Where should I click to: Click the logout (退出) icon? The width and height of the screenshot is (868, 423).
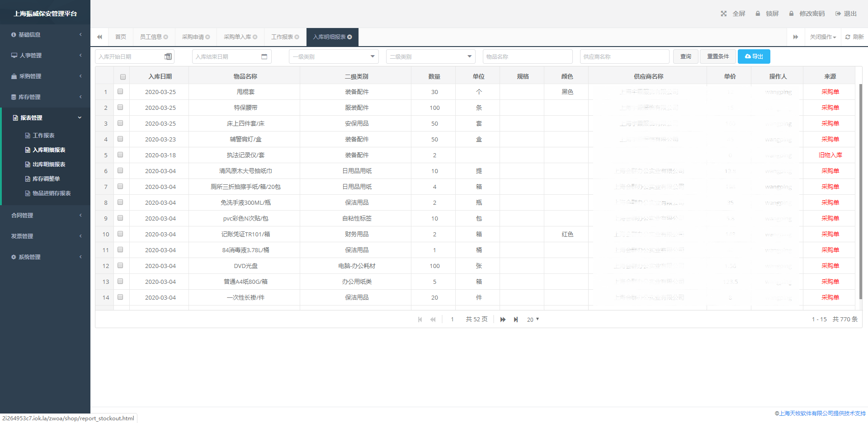pos(838,14)
